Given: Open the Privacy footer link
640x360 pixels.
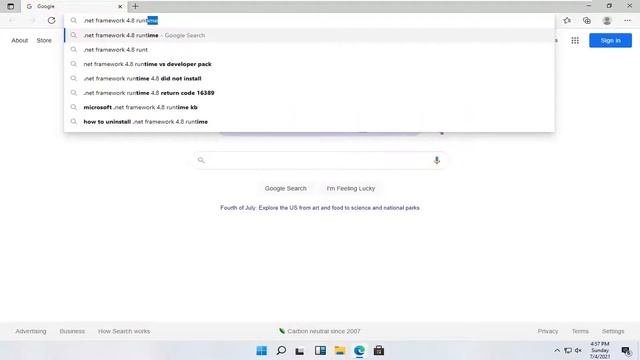Looking at the screenshot, I should [548, 331].
